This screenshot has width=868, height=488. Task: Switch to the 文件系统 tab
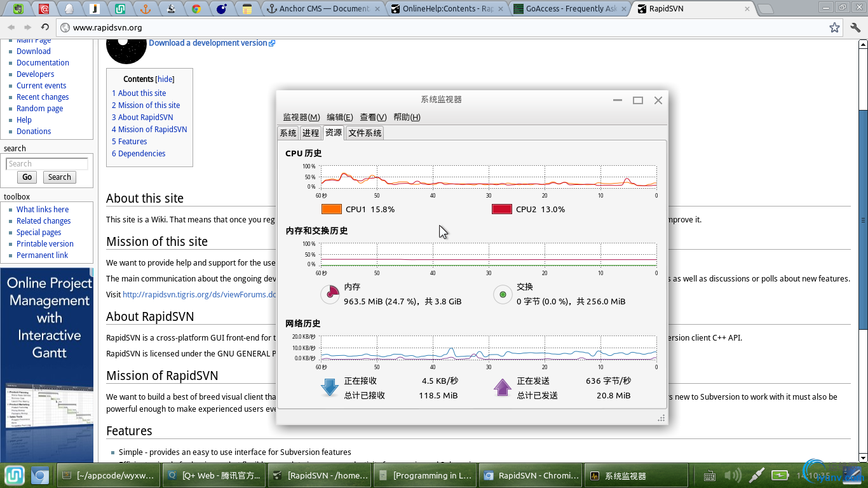pos(365,133)
